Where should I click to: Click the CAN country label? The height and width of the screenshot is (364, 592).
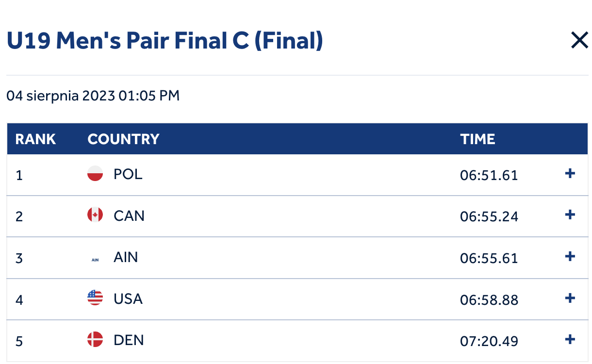(x=129, y=215)
